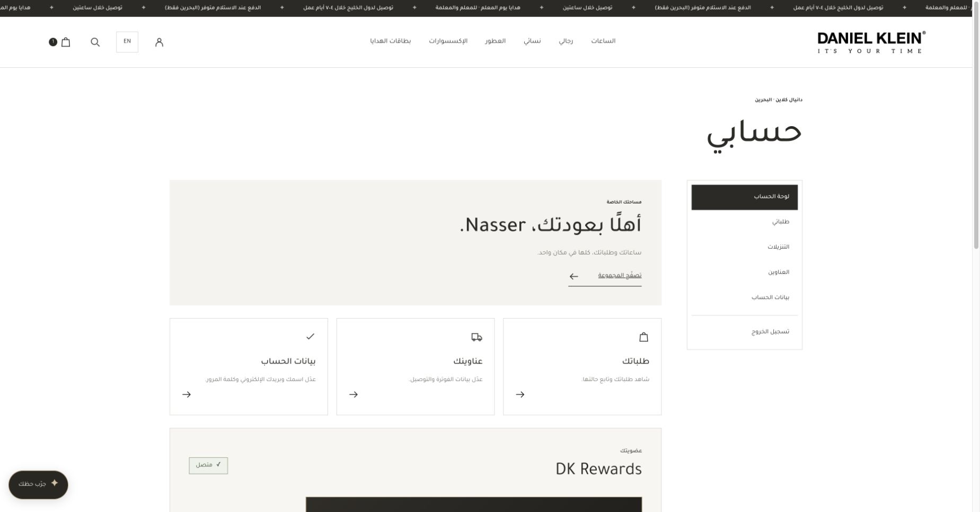The image size is (980, 512).
Task: Click the bag icon on طلباتك card
Action: [x=643, y=337]
